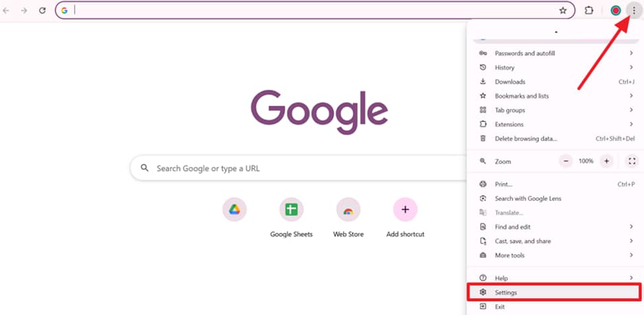Click the Ctrl+Shift+Del shortcut text
This screenshot has width=644, height=315.
[x=615, y=139]
